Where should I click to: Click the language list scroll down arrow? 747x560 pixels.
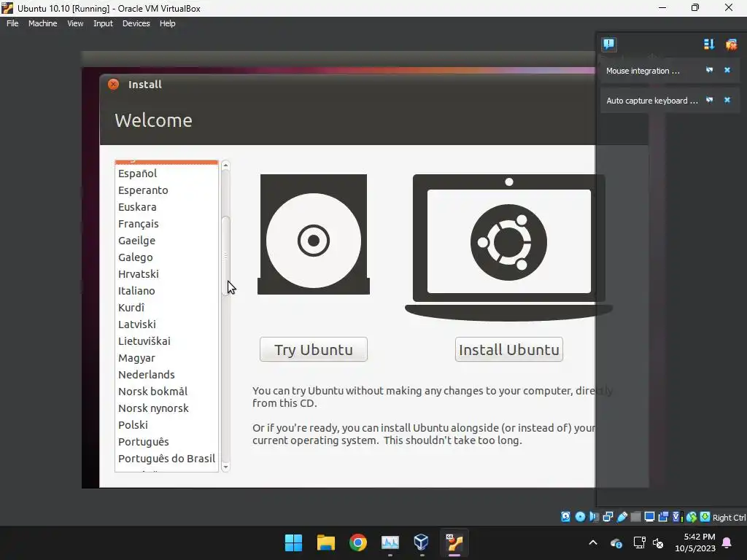[x=226, y=467]
